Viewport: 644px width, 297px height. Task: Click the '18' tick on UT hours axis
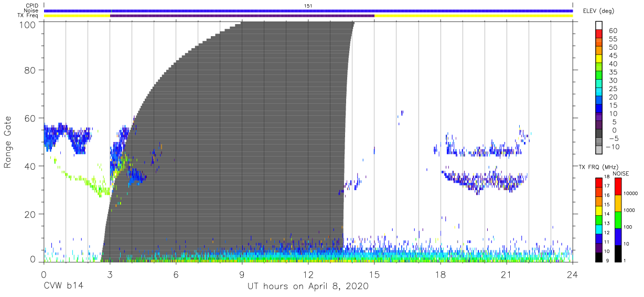(441, 274)
